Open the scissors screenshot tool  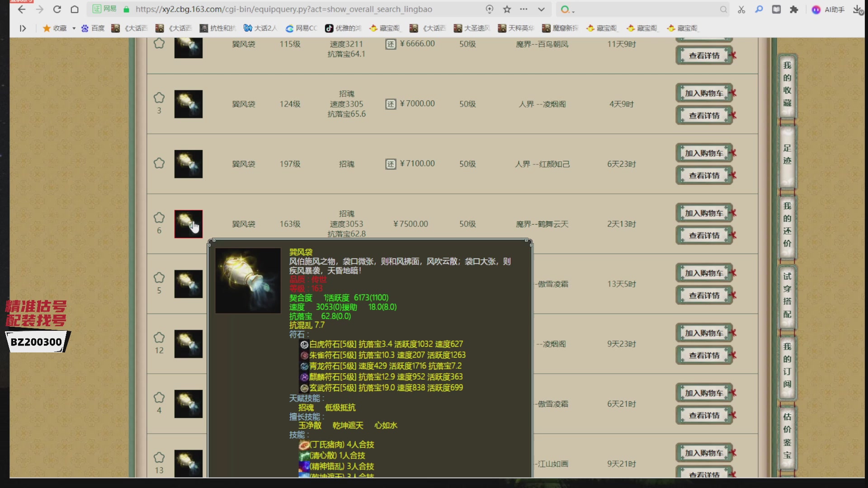[x=741, y=9]
